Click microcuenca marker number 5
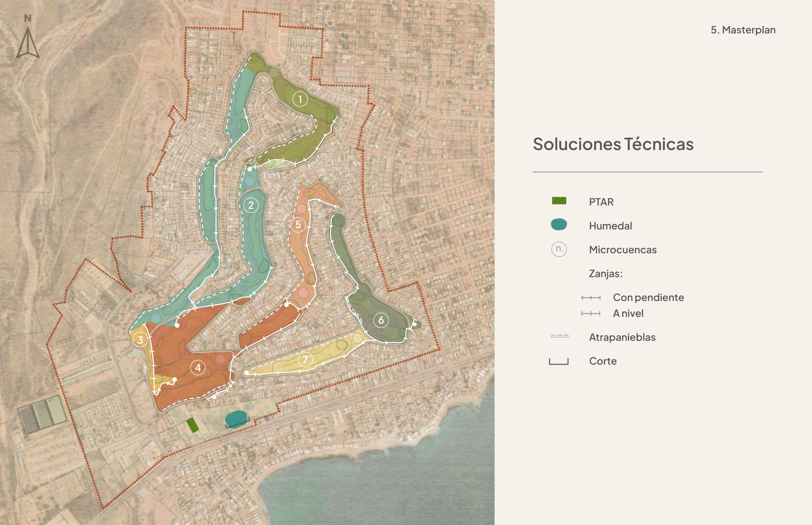This screenshot has height=525, width=812. point(298,225)
